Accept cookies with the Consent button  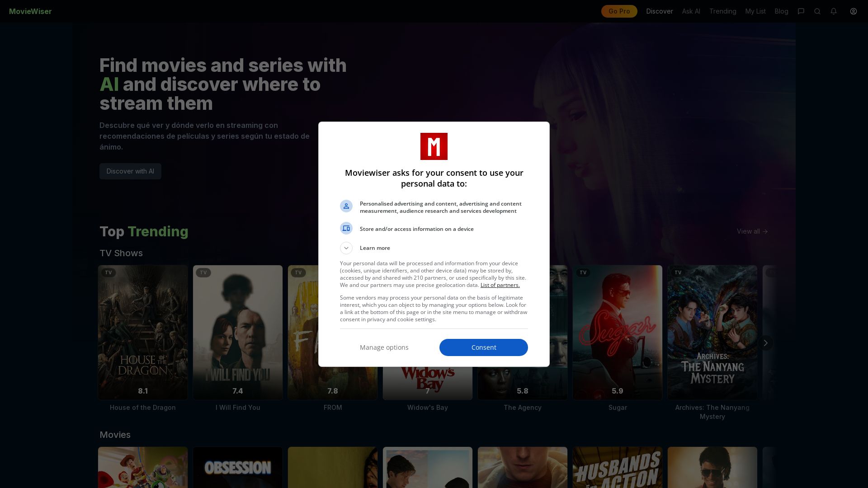(484, 347)
